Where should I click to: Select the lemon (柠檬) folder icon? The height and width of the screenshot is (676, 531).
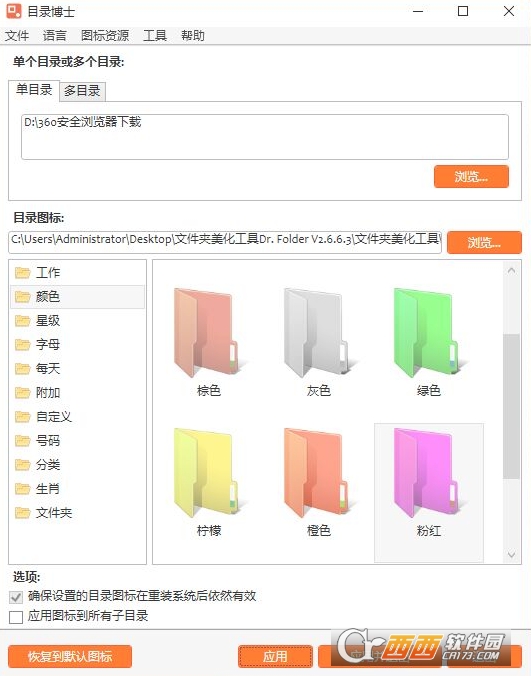coord(209,473)
